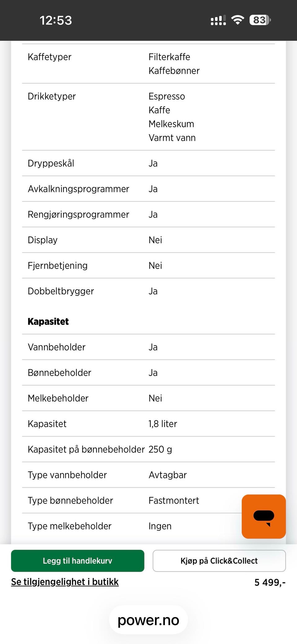Toggle the Dobbeltbrygger 'Ja' value
Image resolution: width=297 pixels, height=644 pixels.
[153, 291]
